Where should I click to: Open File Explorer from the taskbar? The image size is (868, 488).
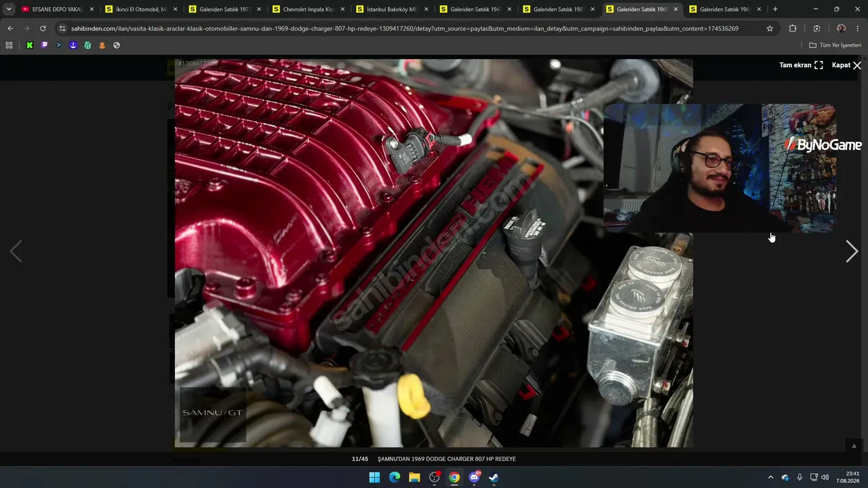point(414,477)
